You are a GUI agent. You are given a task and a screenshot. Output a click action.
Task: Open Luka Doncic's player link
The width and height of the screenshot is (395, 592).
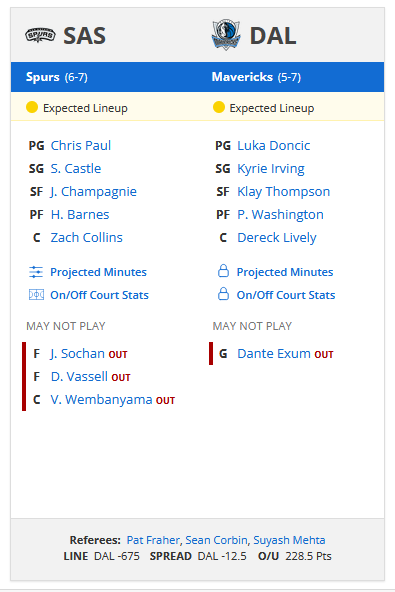click(x=273, y=145)
